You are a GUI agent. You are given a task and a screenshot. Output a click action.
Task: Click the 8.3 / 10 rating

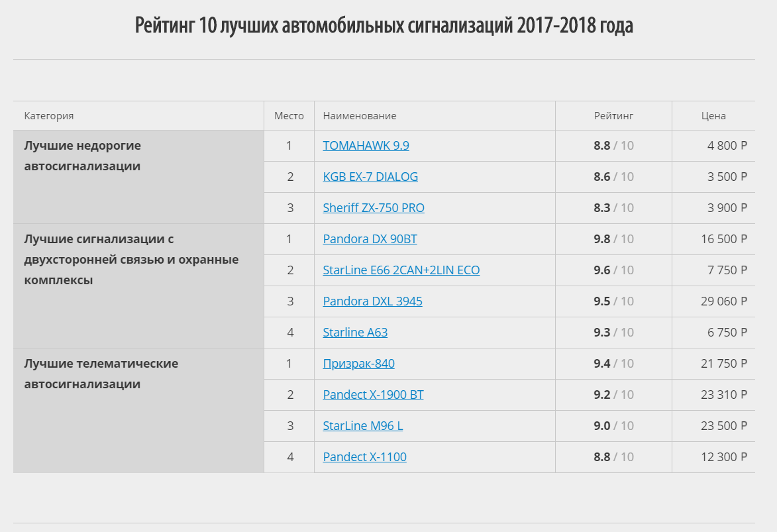(x=613, y=208)
